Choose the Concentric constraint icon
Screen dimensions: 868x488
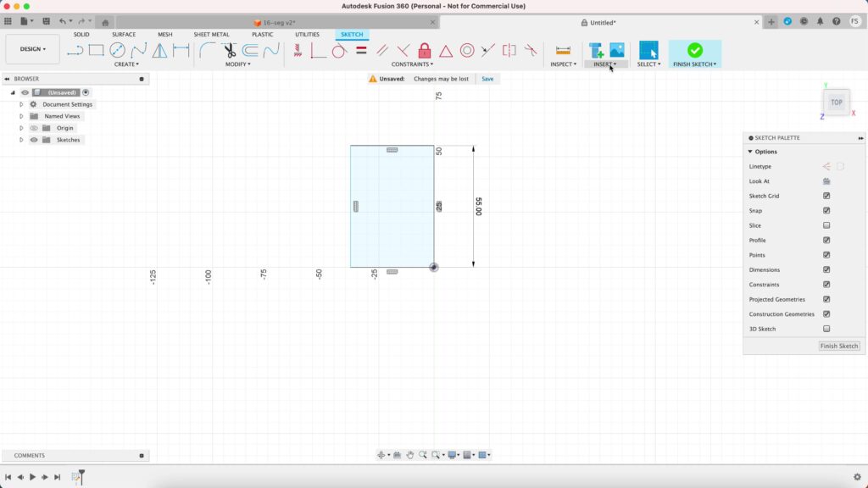pyautogui.click(x=466, y=51)
